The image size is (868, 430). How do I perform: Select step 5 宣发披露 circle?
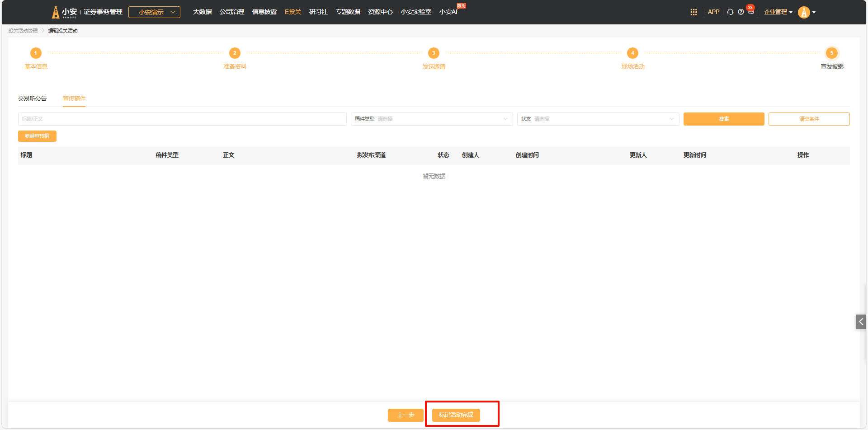pos(831,53)
